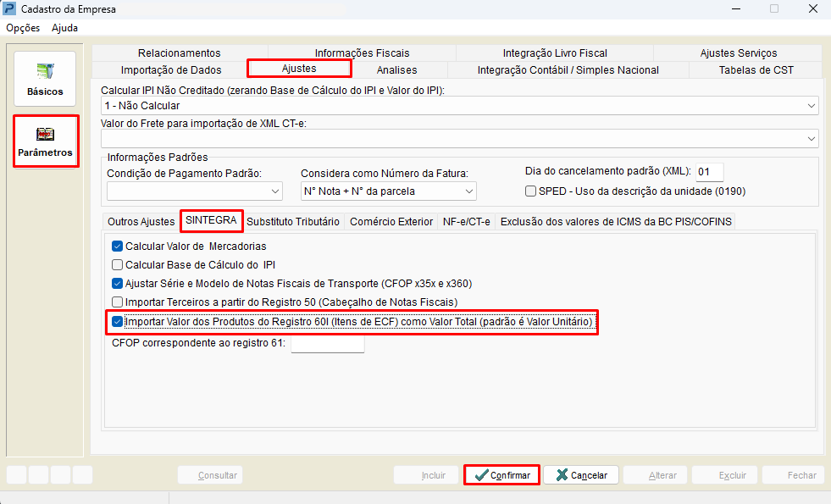The width and height of the screenshot is (831, 504).
Task: Go to Importação de Dados tab
Action: coord(170,70)
